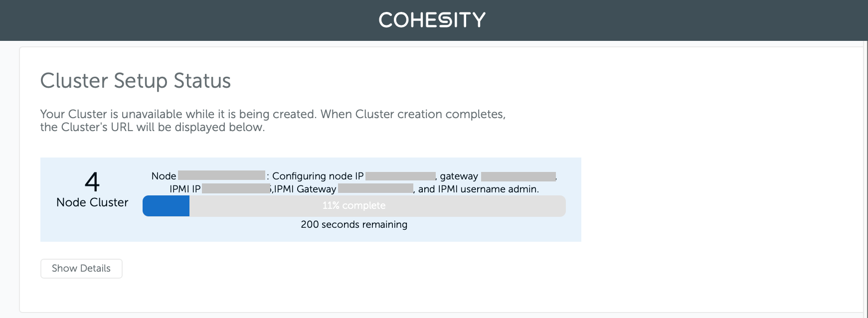Click 'Your Cluster is unavailable' description line
The width and height of the screenshot is (868, 318).
[x=273, y=114]
